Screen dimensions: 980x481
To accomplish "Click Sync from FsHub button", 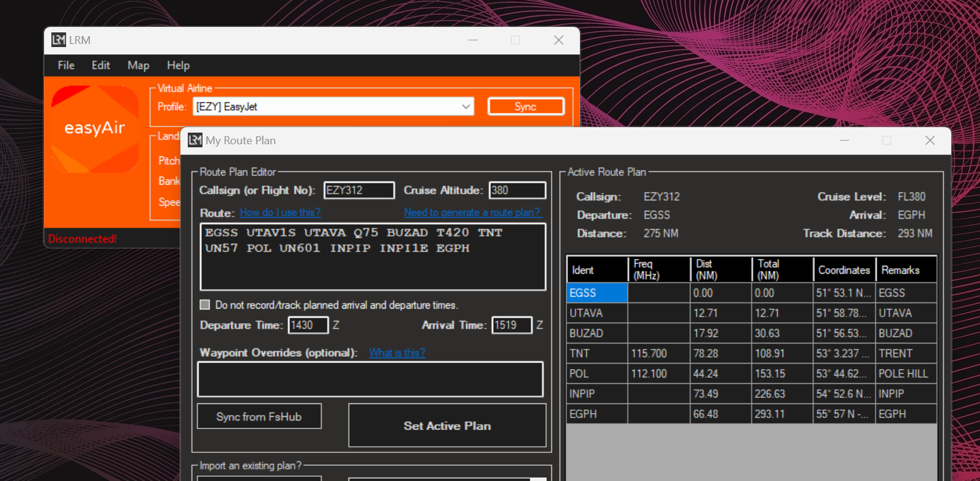I will (259, 416).
